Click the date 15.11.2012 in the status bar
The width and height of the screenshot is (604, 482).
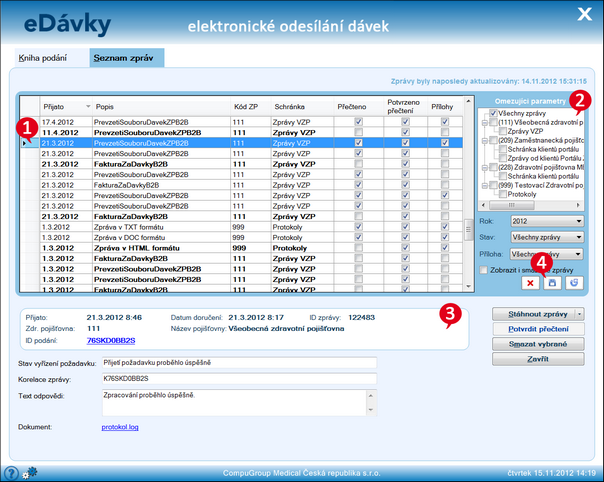click(x=554, y=473)
